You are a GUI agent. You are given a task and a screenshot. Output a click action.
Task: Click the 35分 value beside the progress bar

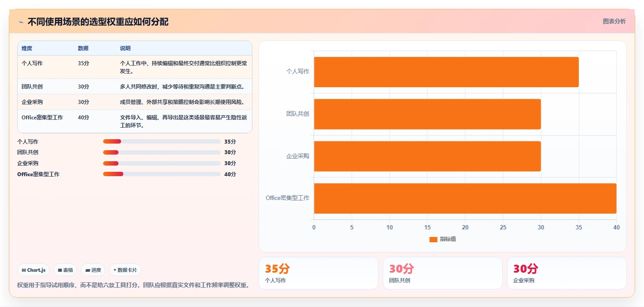230,142
